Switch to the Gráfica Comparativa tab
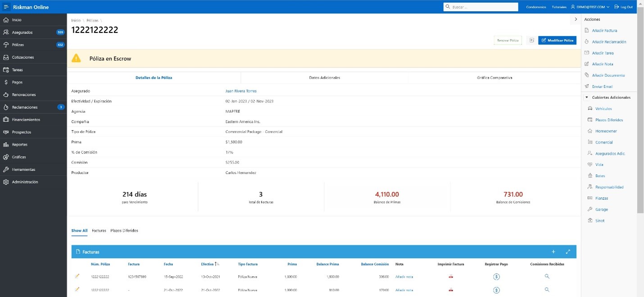The image size is (644, 297). [494, 78]
